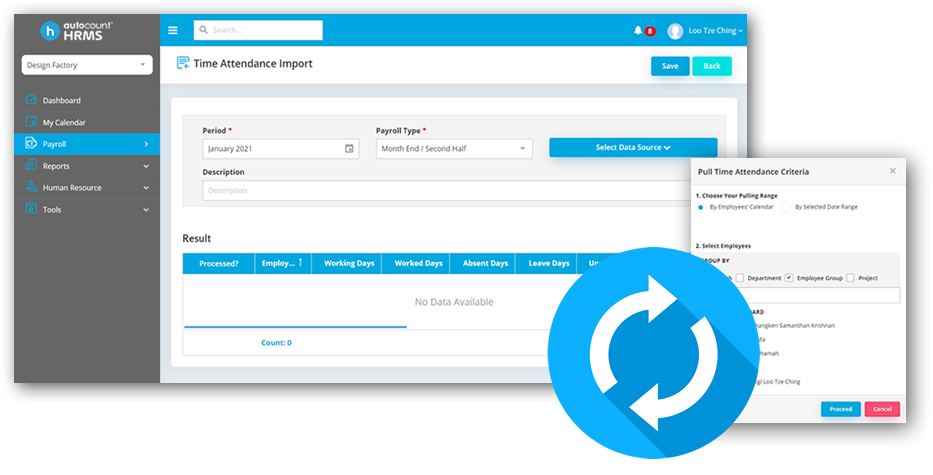
Task: Check the Project checkbox
Action: pos(850,278)
